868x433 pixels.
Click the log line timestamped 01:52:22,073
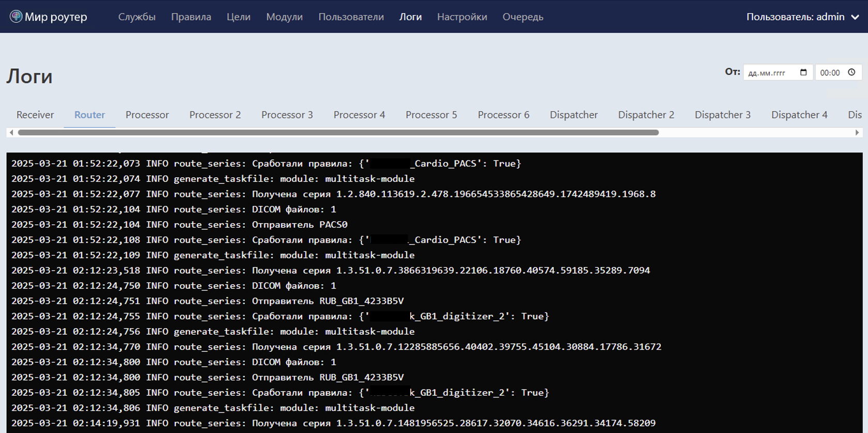(x=266, y=163)
